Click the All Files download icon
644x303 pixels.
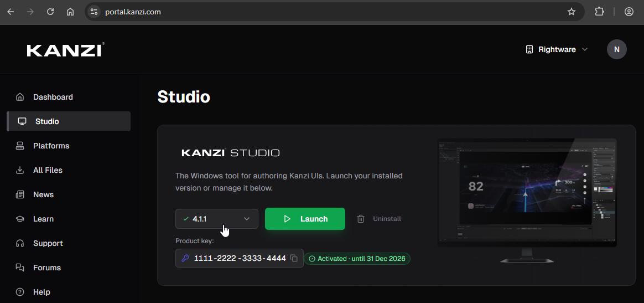pyautogui.click(x=20, y=170)
